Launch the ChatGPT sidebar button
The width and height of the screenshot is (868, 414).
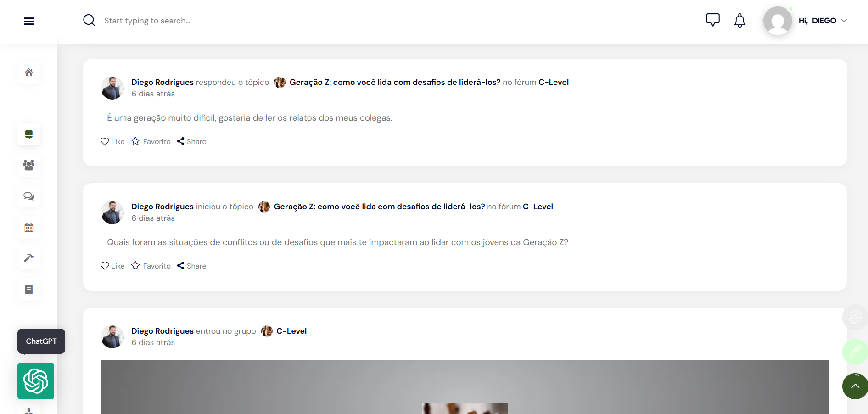[x=36, y=381]
